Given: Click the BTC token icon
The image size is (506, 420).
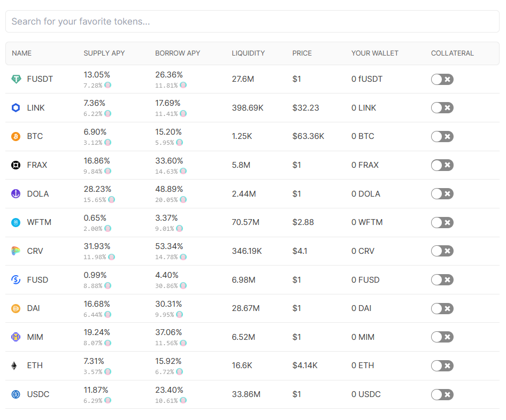Looking at the screenshot, I should coord(16,136).
